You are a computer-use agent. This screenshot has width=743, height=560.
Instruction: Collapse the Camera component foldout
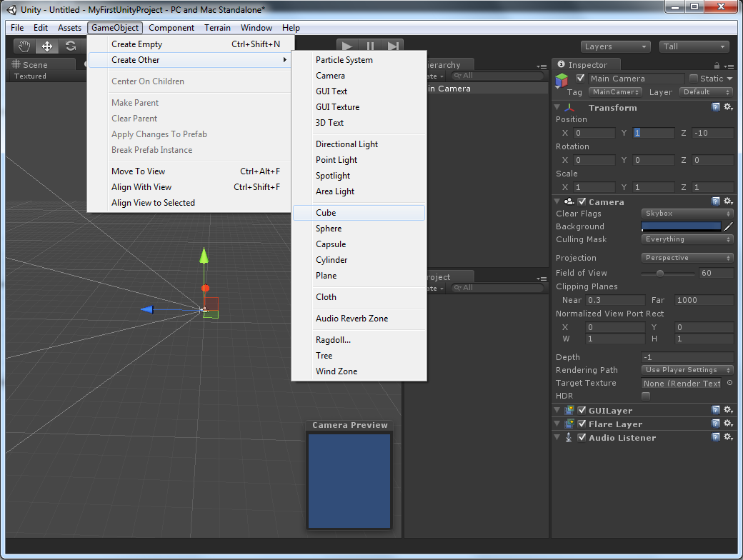(557, 202)
